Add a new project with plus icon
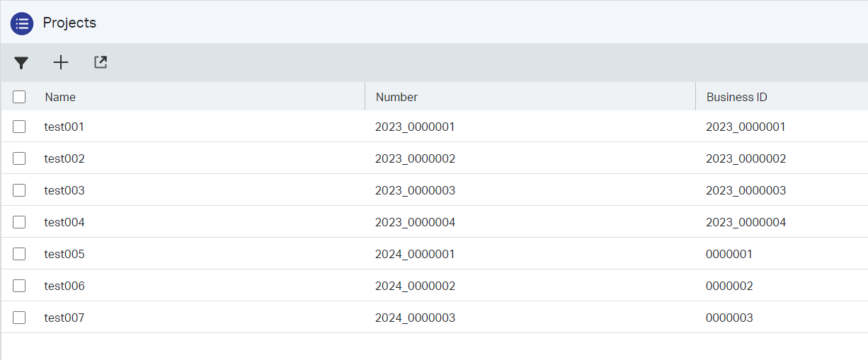This screenshot has width=868, height=360. (x=61, y=63)
